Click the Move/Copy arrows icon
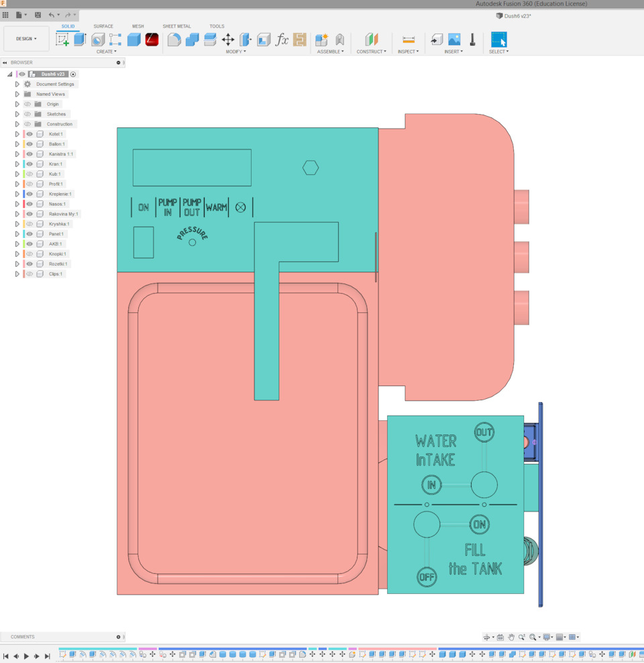This screenshot has height=663, width=644. pyautogui.click(x=228, y=40)
